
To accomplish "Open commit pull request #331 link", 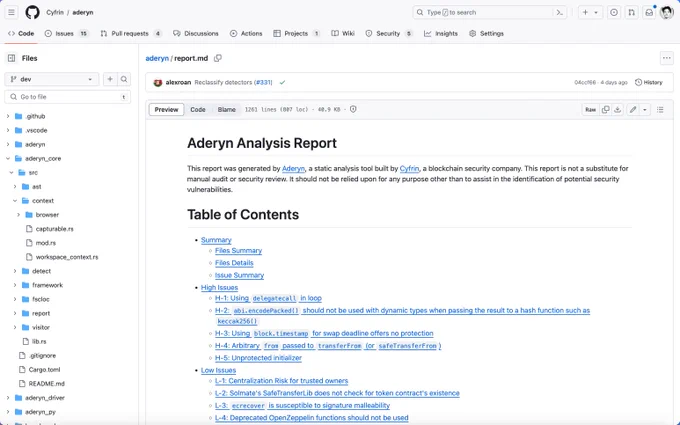I will point(263,82).
